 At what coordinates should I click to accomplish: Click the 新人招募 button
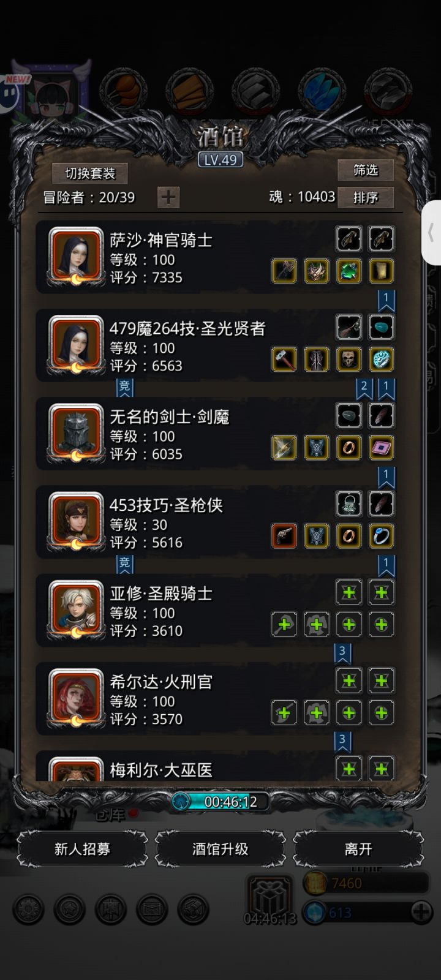[82, 849]
